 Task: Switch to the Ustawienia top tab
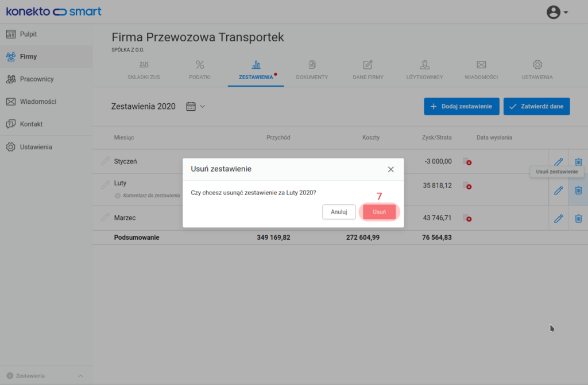click(537, 71)
